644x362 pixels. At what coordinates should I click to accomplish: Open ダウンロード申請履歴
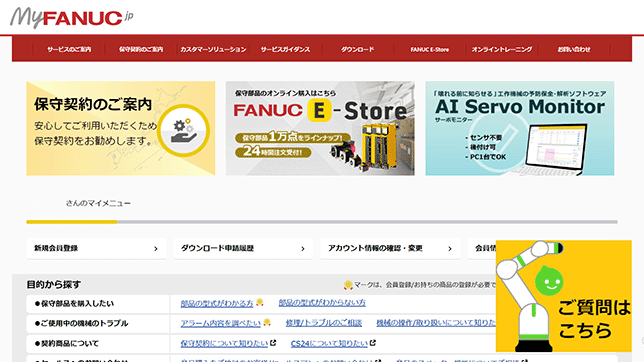243,248
